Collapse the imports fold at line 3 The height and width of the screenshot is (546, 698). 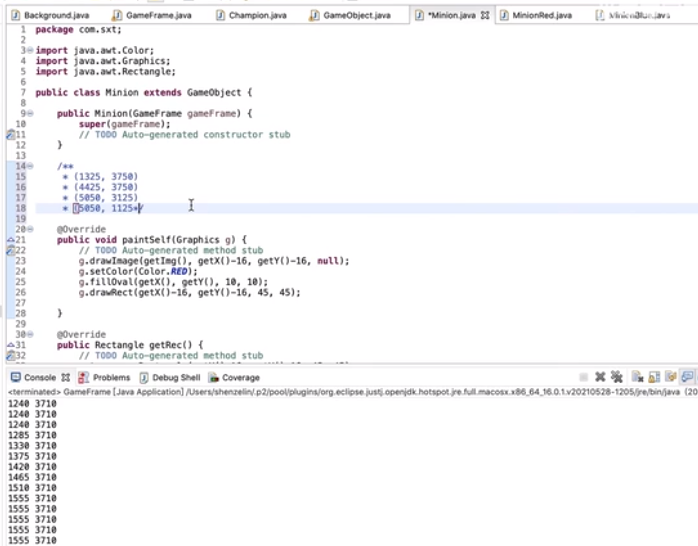pyautogui.click(x=30, y=50)
